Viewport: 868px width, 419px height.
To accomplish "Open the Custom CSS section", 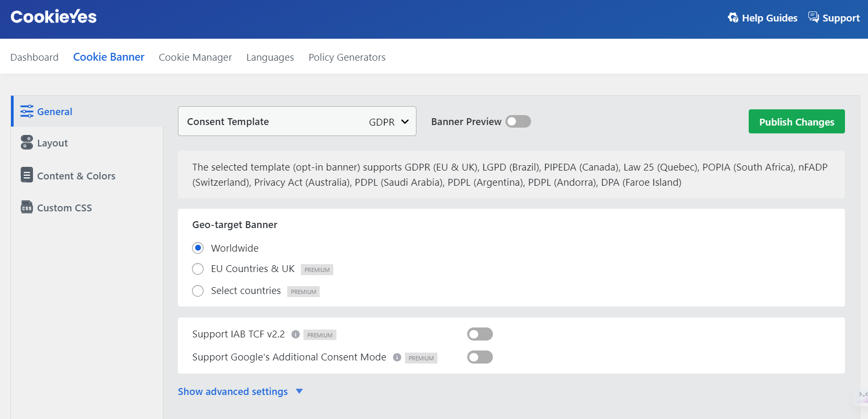I will point(87,208).
